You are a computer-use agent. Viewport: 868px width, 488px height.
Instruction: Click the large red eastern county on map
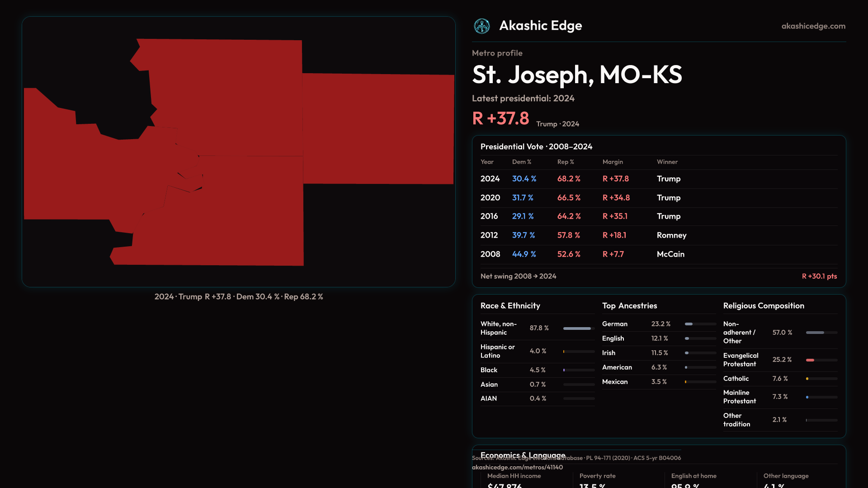pos(378,129)
